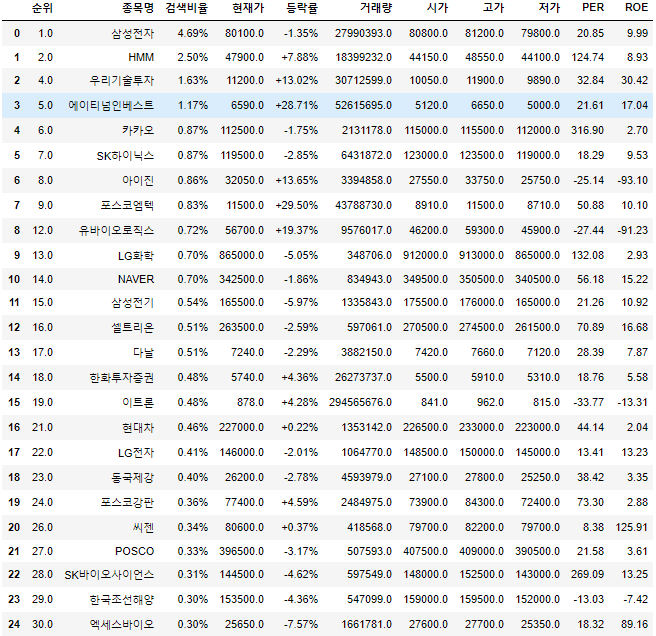Screen dimensions: 656x636
Task: Select the HMM stock name cell
Action: pyautogui.click(x=141, y=57)
